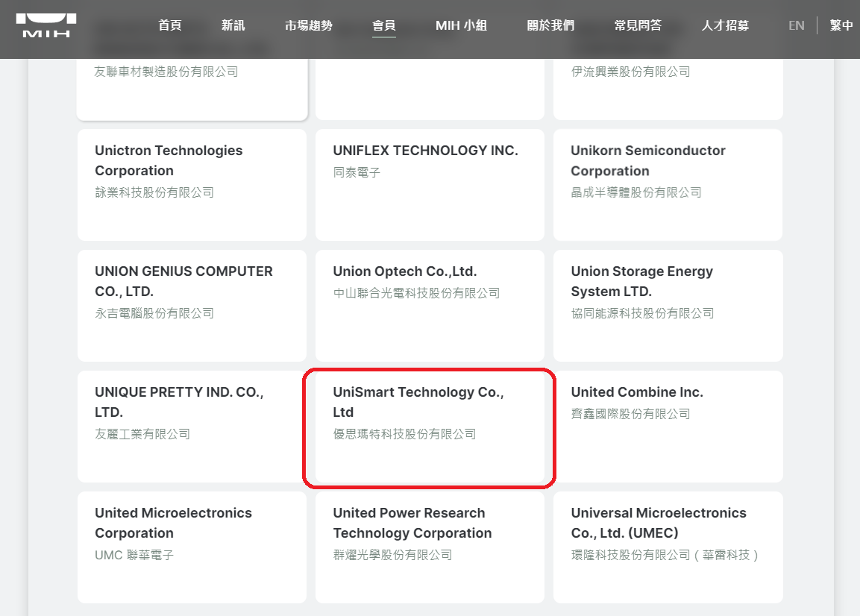Open the United Combine Inc. card
The width and height of the screenshot is (860, 616).
668,427
